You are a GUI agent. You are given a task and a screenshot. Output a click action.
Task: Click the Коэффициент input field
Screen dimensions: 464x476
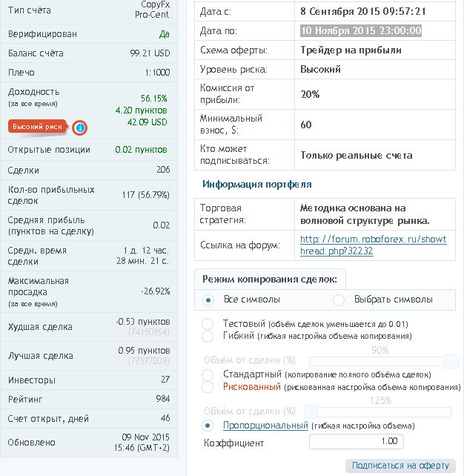(357, 441)
